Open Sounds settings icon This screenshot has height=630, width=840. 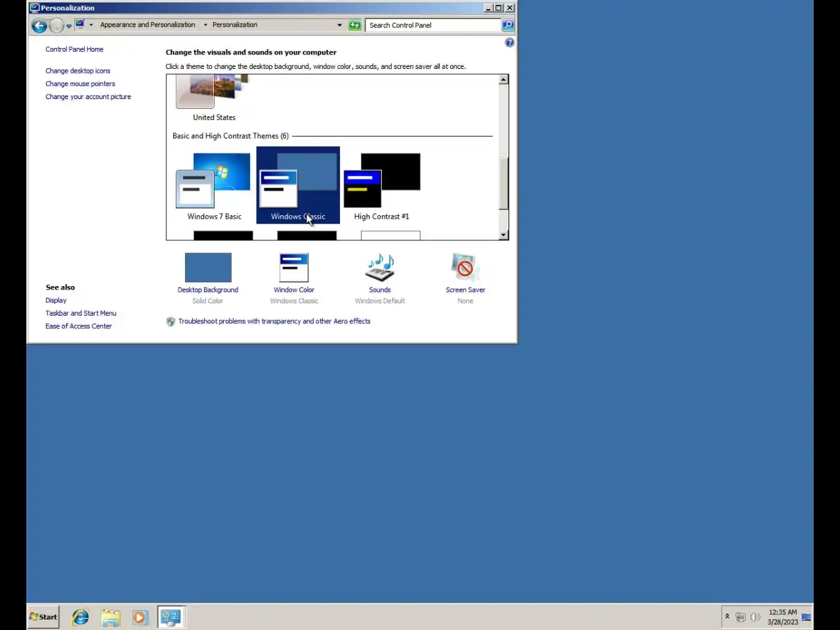[x=380, y=268]
